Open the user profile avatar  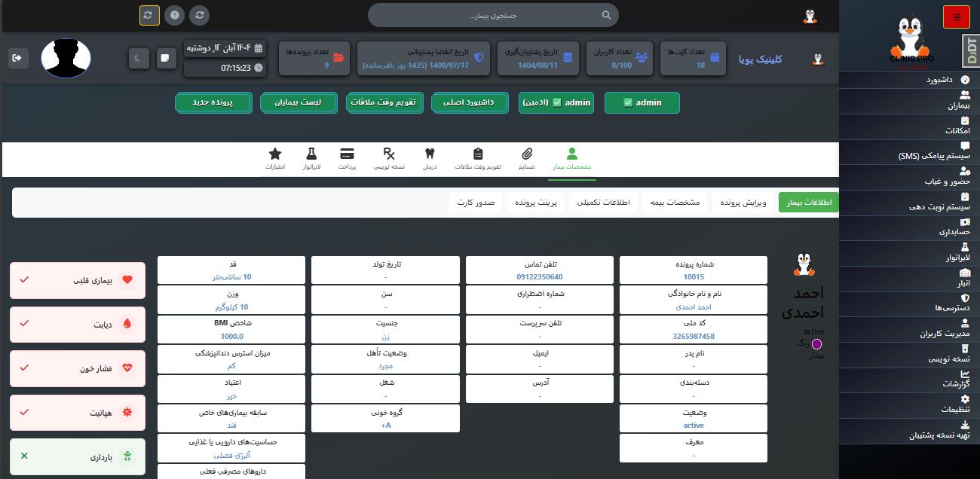pos(66,59)
